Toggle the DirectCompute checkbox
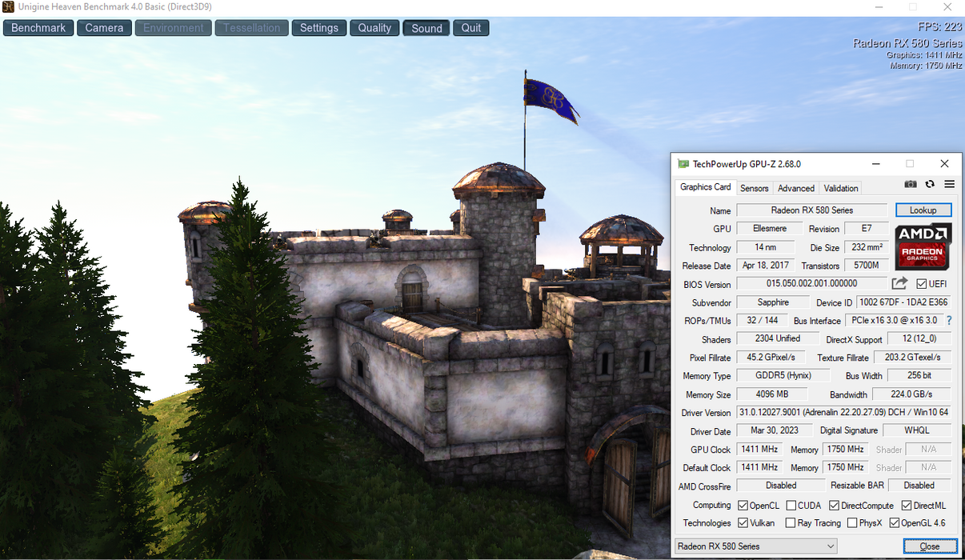The image size is (965, 560). pyautogui.click(x=835, y=506)
